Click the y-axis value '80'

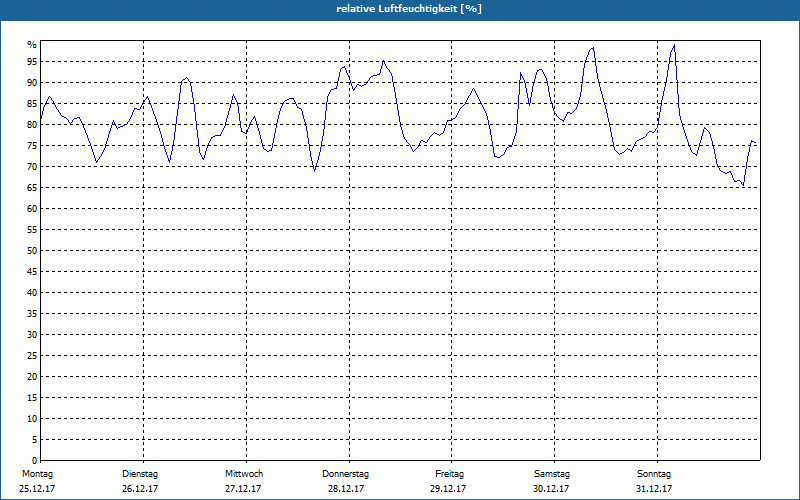click(x=32, y=124)
